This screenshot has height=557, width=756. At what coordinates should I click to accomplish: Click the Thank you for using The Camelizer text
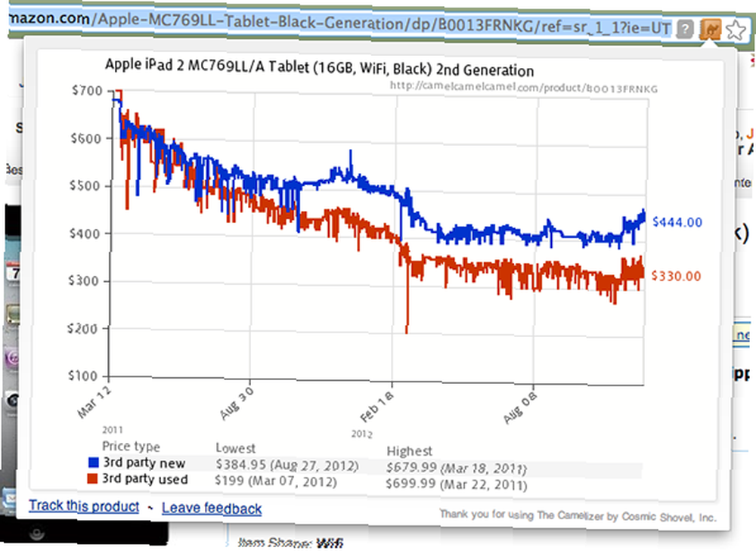tap(578, 515)
